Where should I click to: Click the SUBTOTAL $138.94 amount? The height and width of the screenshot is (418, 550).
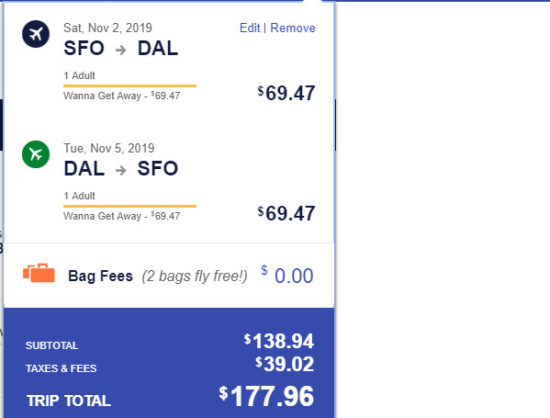pos(279,341)
